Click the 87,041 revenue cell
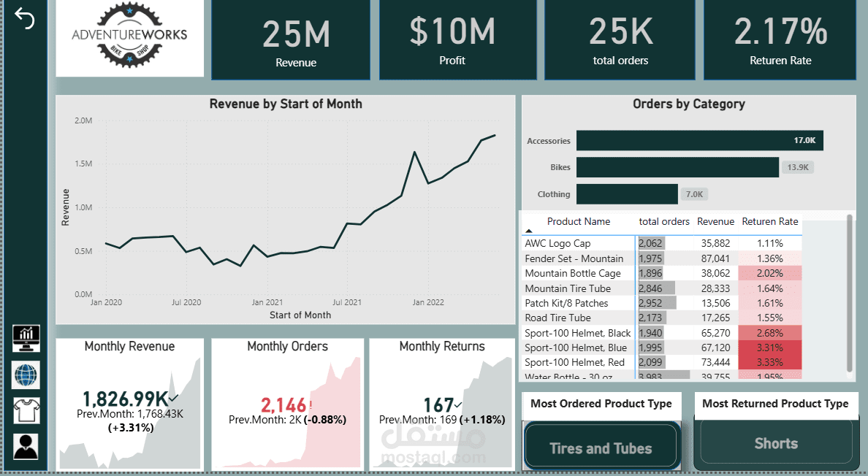The width and height of the screenshot is (868, 476). tap(715, 258)
